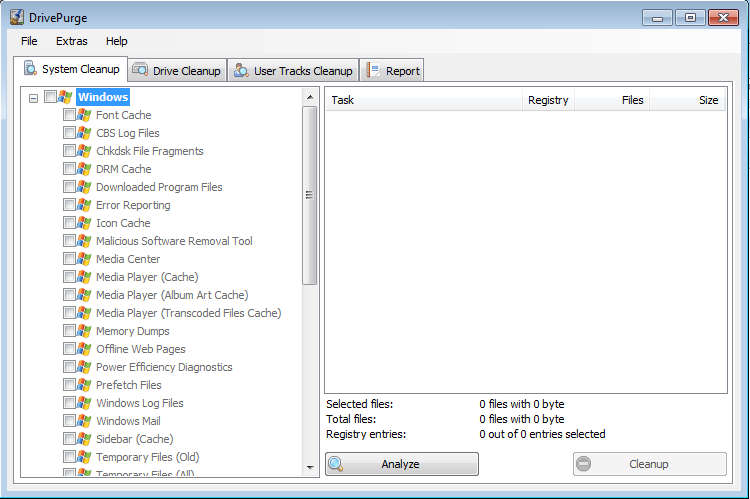Tick the CBS Log Files checkbox
750x499 pixels.
(69, 132)
